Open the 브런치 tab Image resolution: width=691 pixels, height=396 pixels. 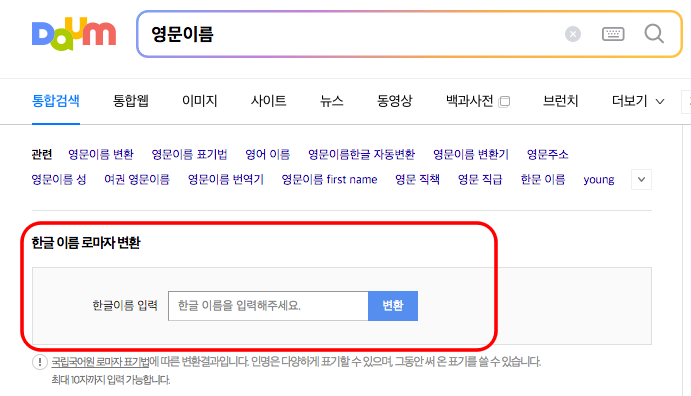click(561, 101)
